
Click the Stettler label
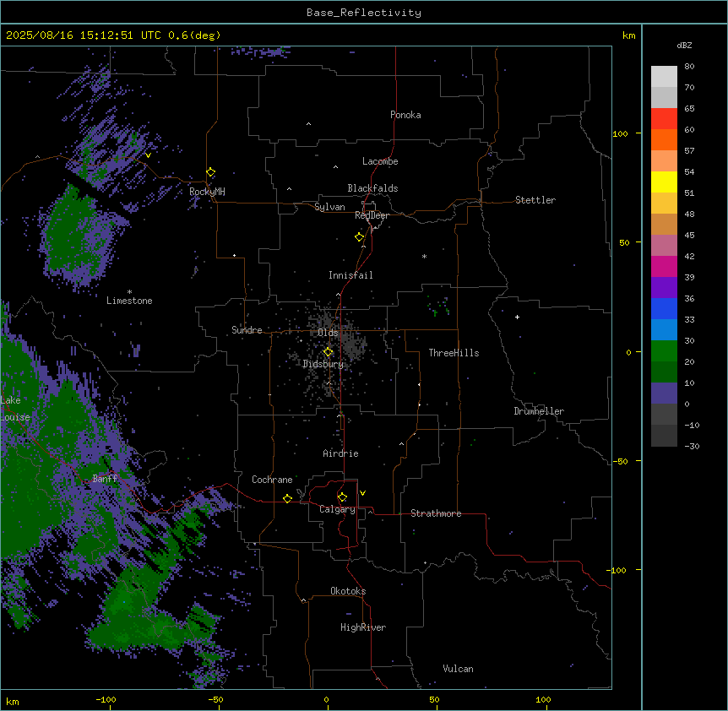tap(535, 200)
